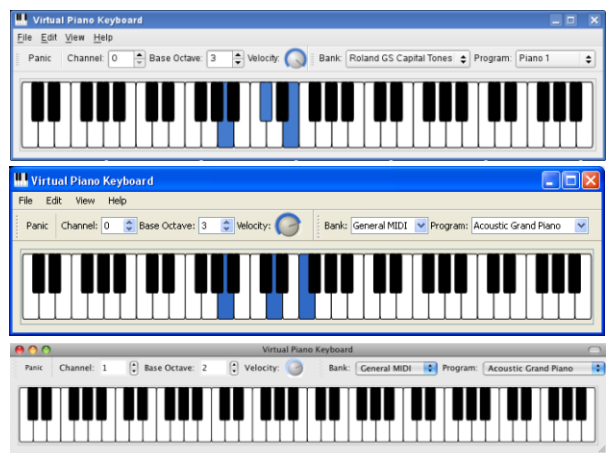The width and height of the screenshot is (615, 461).
Task: Click Channel field showing 0 in XP window
Action: point(113,226)
